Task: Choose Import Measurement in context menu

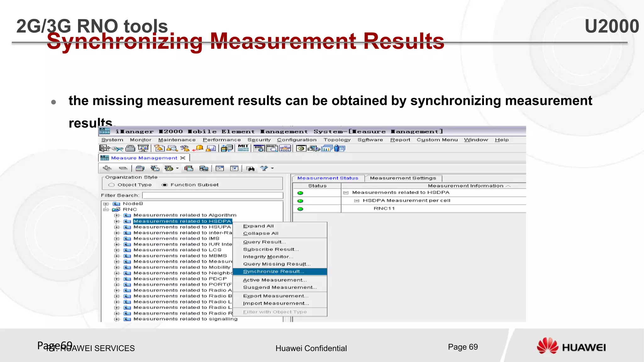Action: pyautogui.click(x=280, y=303)
